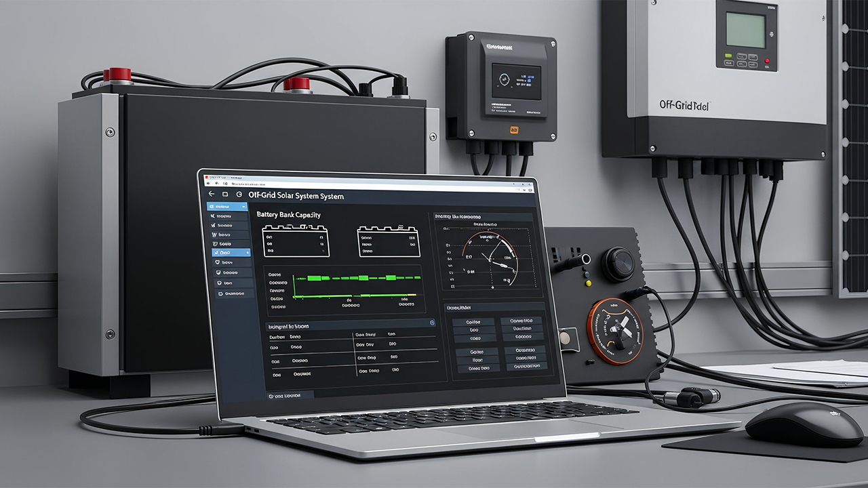
Task: Click the circular refresh icon before the dashboard title
Action: click(x=239, y=195)
